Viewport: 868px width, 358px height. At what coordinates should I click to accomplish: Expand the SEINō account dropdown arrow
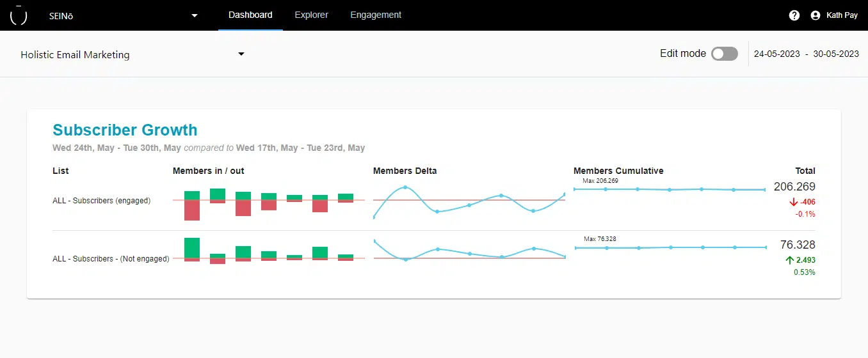pyautogui.click(x=195, y=15)
